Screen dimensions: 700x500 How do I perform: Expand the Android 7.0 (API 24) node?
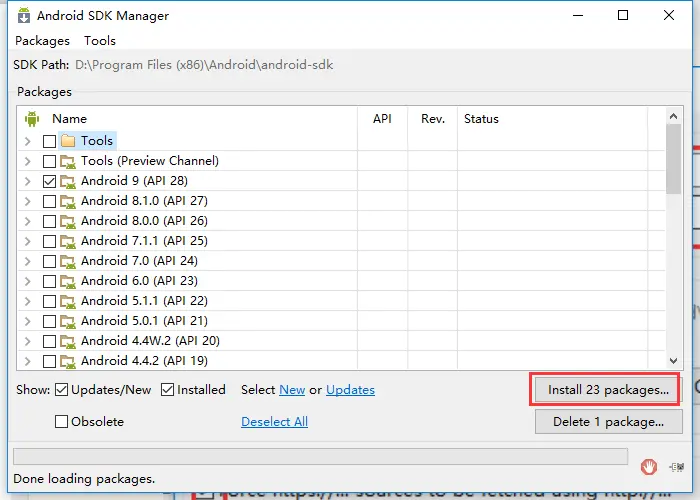28,261
